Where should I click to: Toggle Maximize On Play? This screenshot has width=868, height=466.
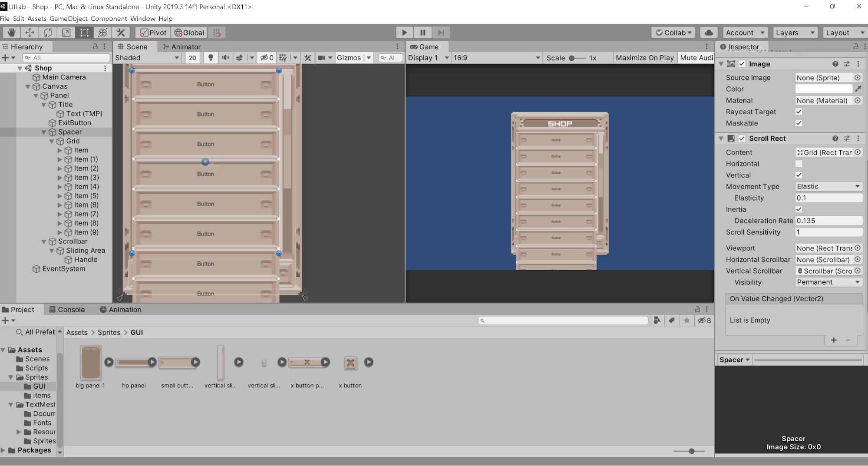tap(644, 58)
